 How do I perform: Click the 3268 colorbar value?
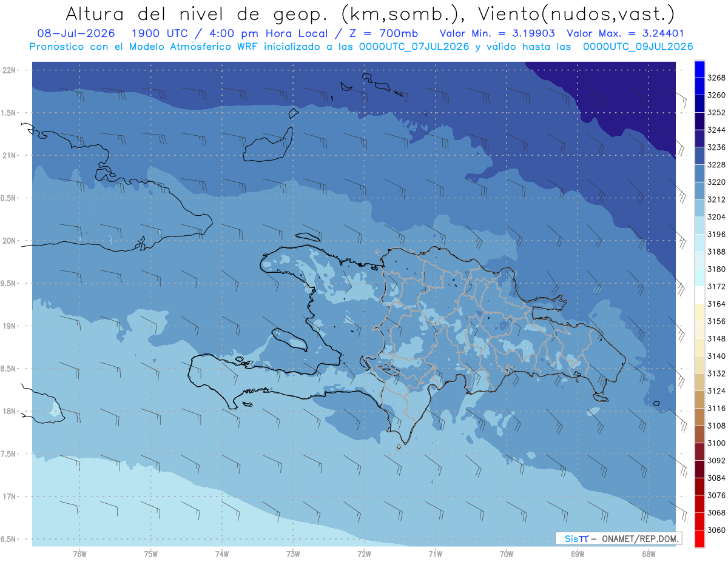pos(716,78)
